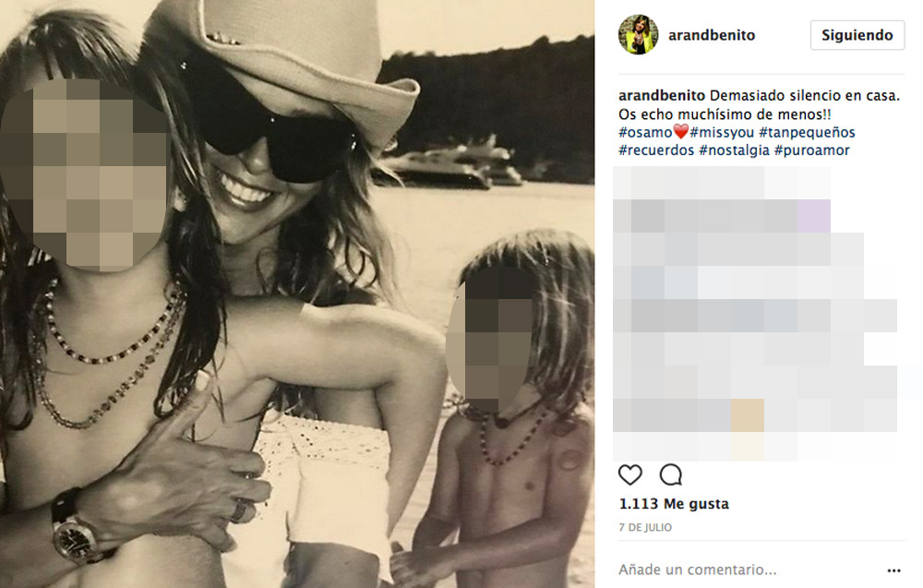Select the beach photo of the post
923x588 pixels.
[297, 294]
